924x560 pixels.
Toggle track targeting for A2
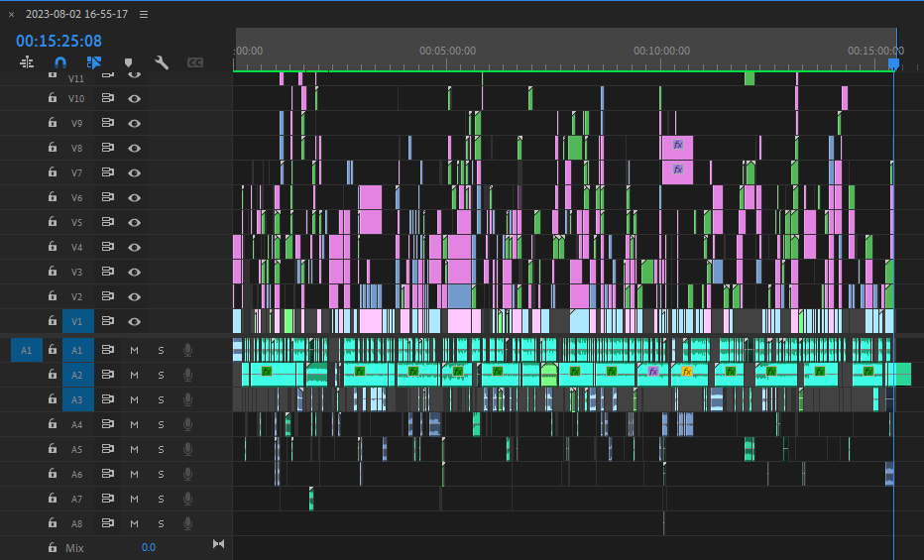point(77,375)
